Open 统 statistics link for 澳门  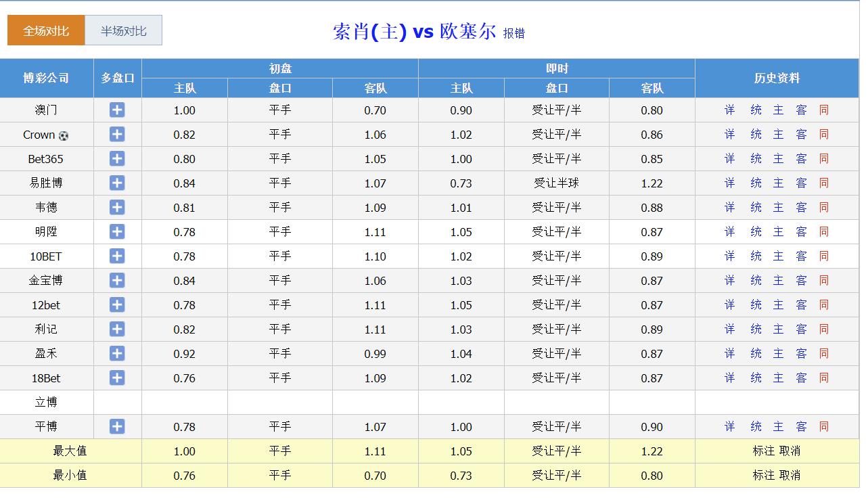756,110
